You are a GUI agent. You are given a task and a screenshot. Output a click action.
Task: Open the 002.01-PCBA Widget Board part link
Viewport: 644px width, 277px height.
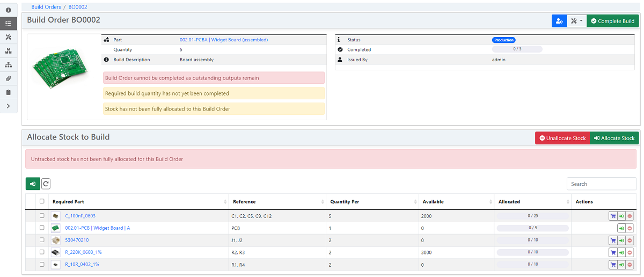click(x=223, y=40)
